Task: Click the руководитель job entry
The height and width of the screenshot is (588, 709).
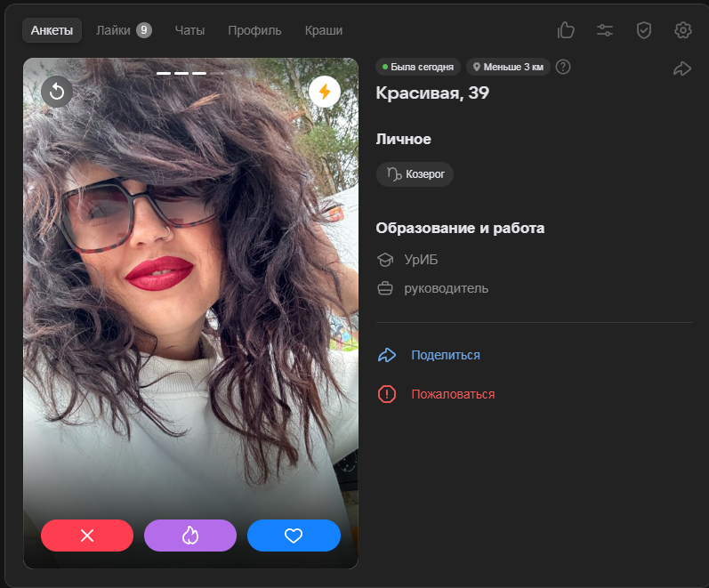Action: coord(446,288)
